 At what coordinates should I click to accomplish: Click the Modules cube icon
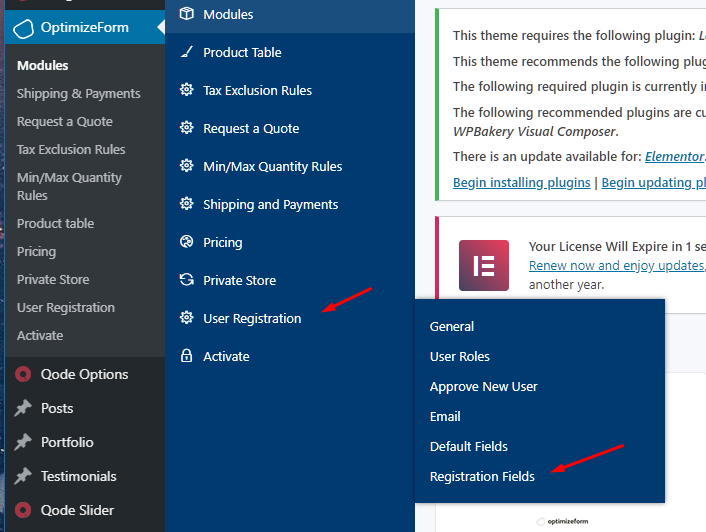pyautogui.click(x=186, y=14)
